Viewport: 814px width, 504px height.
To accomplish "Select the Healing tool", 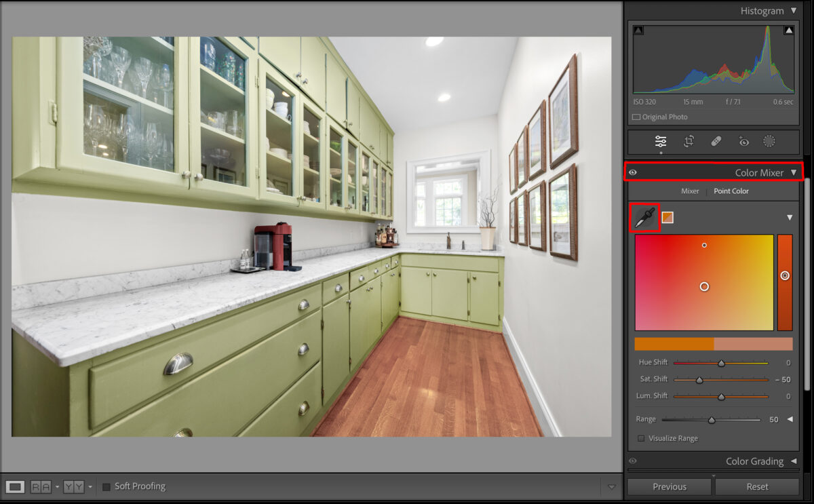I will point(716,142).
